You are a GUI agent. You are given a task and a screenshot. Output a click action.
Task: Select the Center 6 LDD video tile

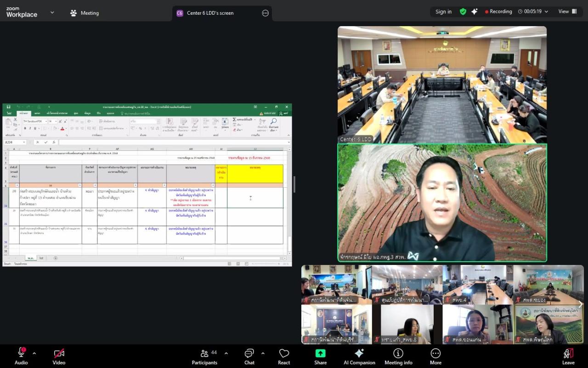(x=442, y=85)
